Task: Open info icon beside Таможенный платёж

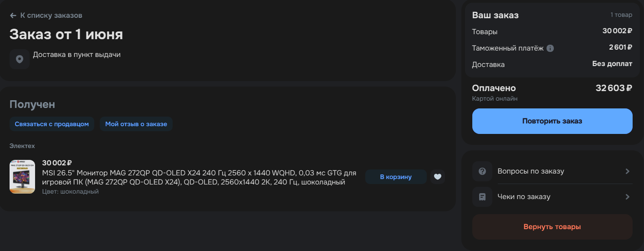Action: pyautogui.click(x=550, y=48)
